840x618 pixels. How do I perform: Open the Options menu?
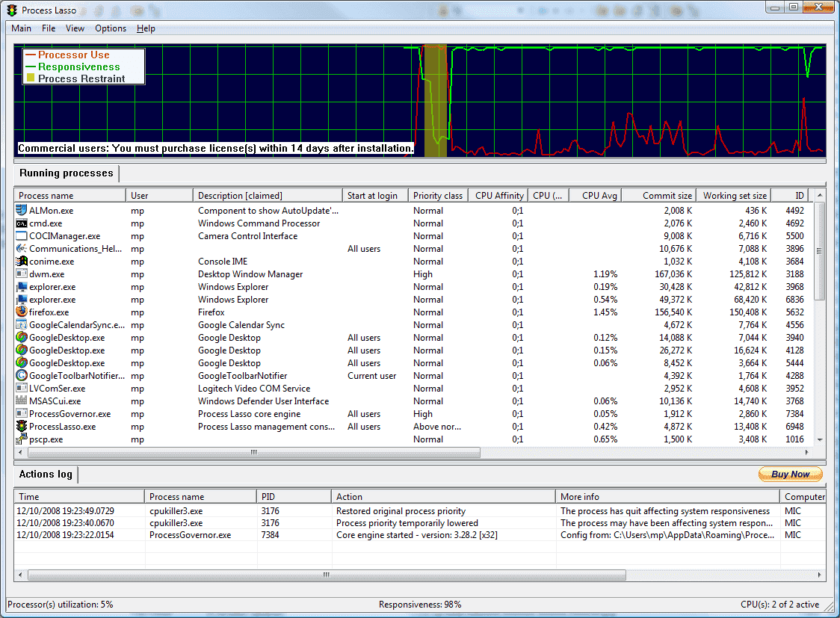[x=111, y=28]
